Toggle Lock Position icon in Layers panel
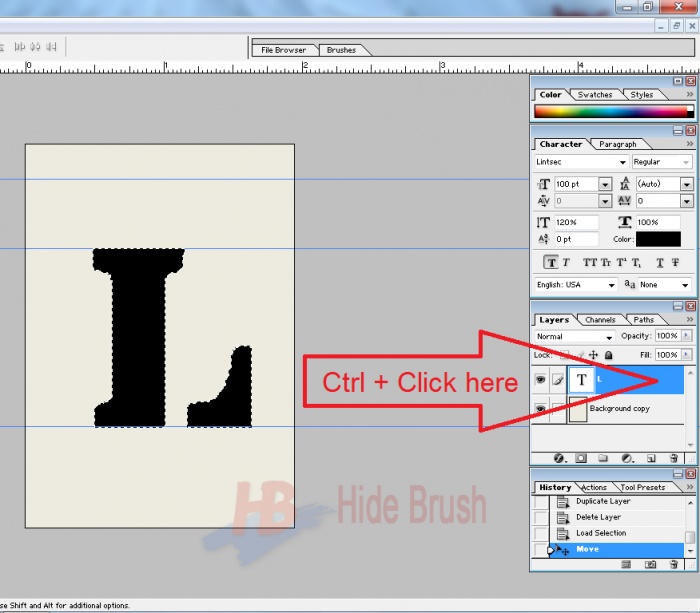700x613 pixels. (593, 355)
